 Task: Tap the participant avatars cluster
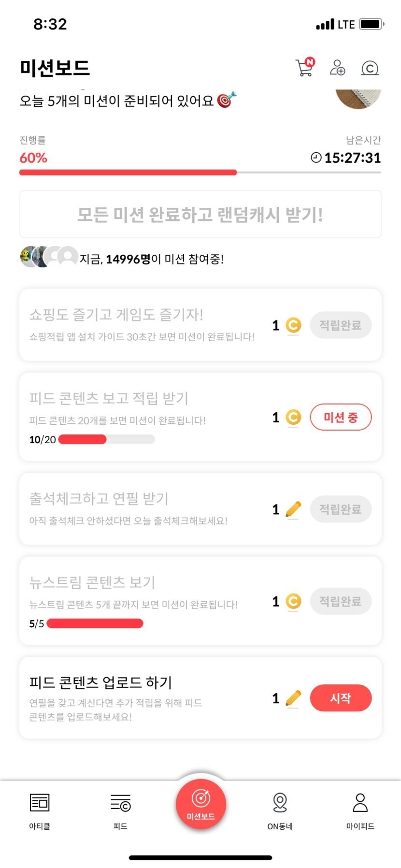point(48,257)
